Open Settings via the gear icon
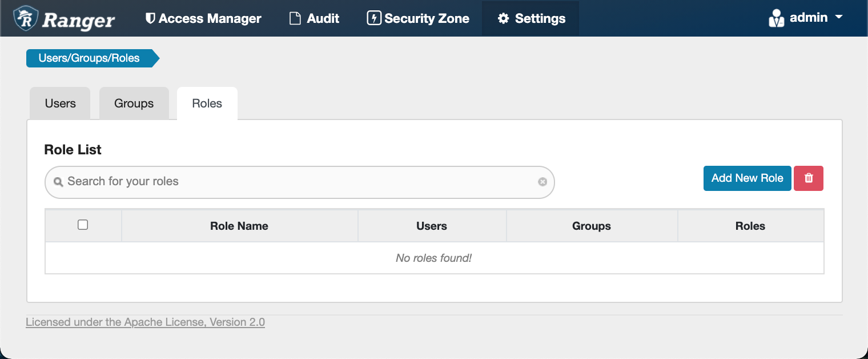Screen dimensions: 868x359 (x=503, y=18)
